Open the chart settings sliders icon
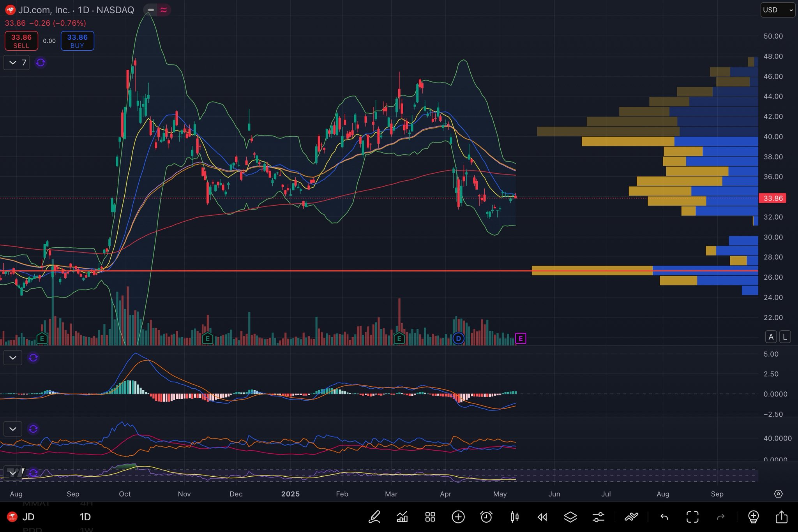Image resolution: width=798 pixels, height=532 pixels. 598,517
